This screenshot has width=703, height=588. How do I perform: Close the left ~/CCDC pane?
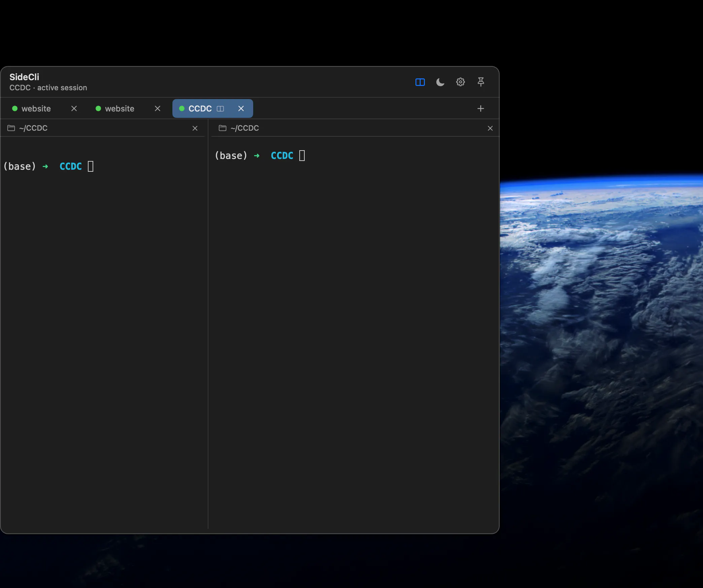coord(195,128)
